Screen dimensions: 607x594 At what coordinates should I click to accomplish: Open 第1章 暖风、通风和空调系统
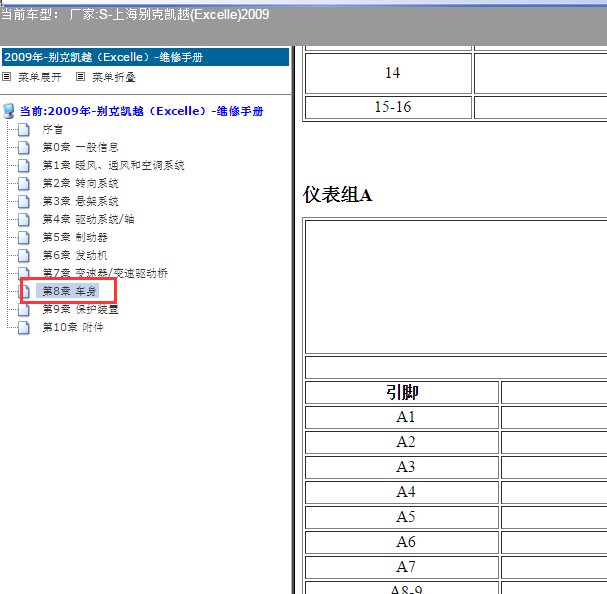113,166
